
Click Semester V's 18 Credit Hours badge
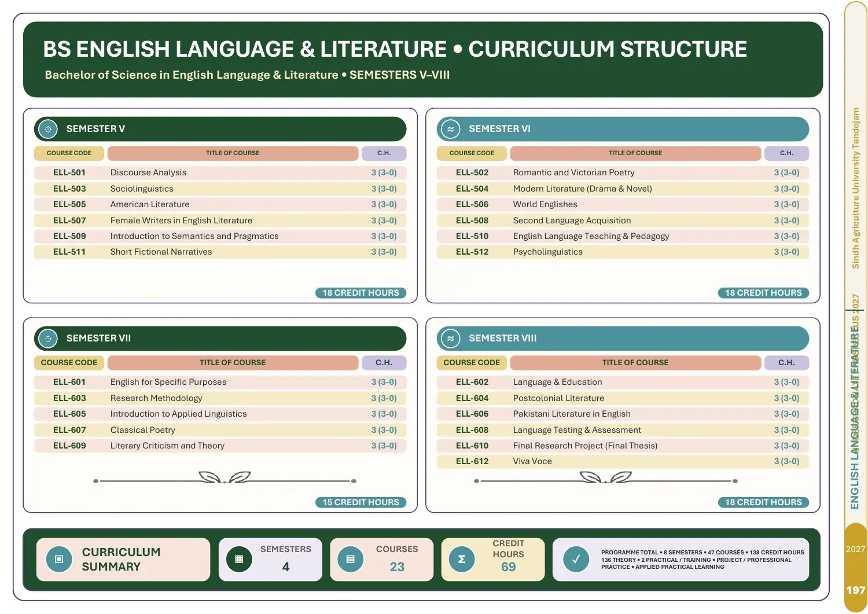point(361,293)
